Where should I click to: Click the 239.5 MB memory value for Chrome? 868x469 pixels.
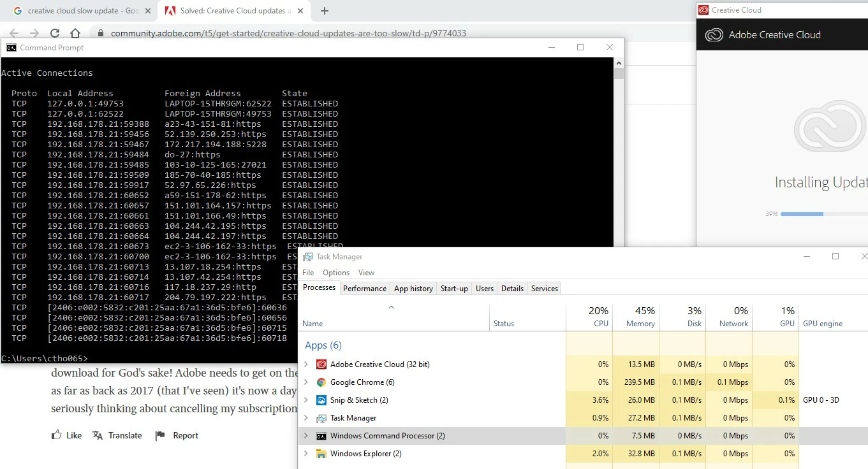coord(640,382)
